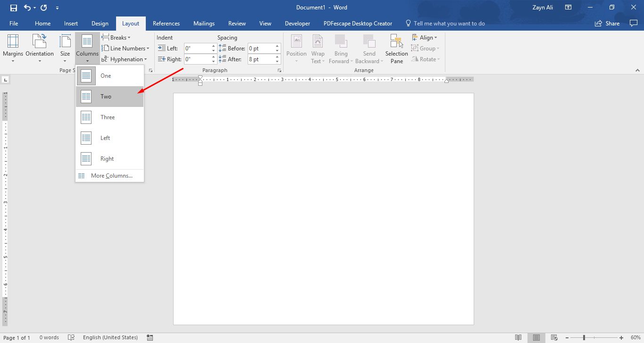Image resolution: width=644 pixels, height=343 pixels.
Task: Open the Mailings ribbon tab
Action: 204,23
